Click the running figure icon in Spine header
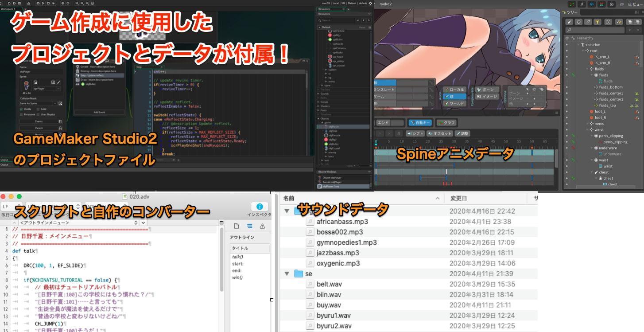This screenshot has width=644, height=332. 582,4
